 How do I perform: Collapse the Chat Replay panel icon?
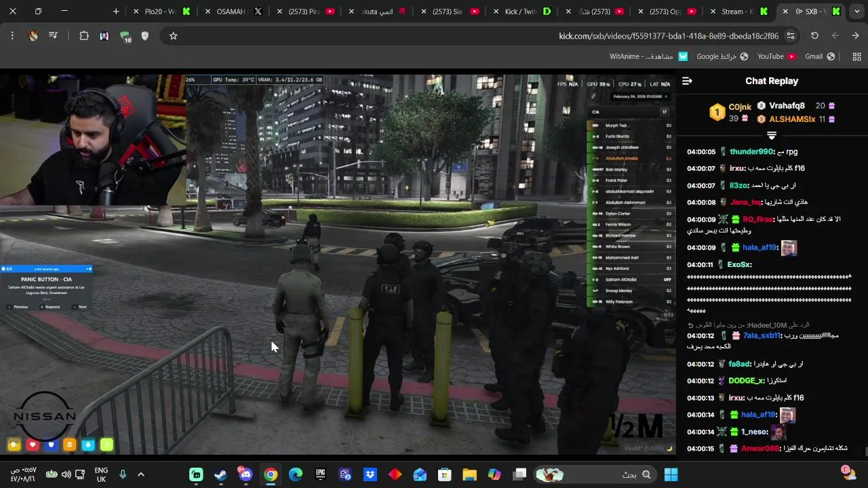(687, 81)
